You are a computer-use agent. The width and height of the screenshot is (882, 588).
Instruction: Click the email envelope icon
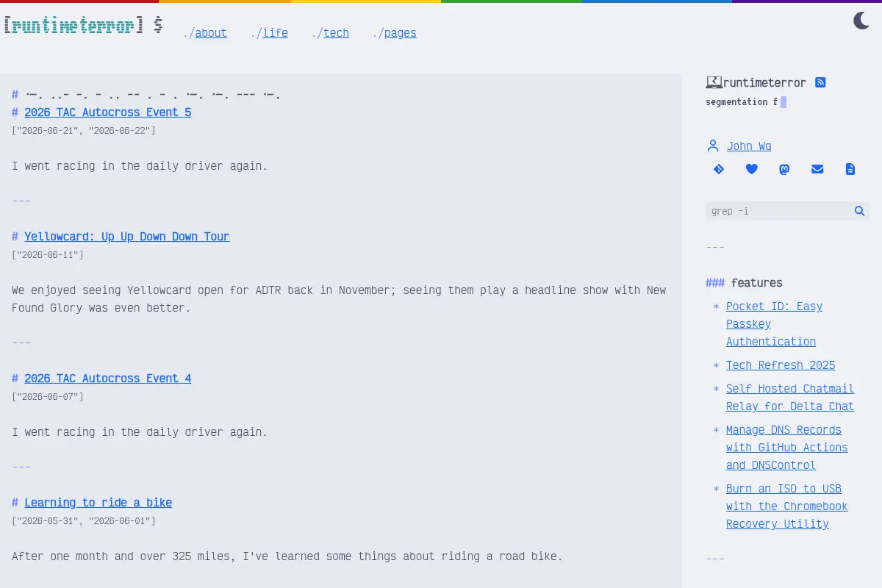tap(817, 169)
